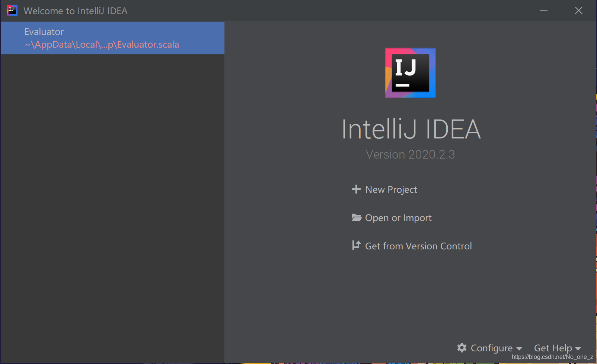Select the IntelliJ IDEA logo above the version text
This screenshot has height=364, width=597.
410,73
